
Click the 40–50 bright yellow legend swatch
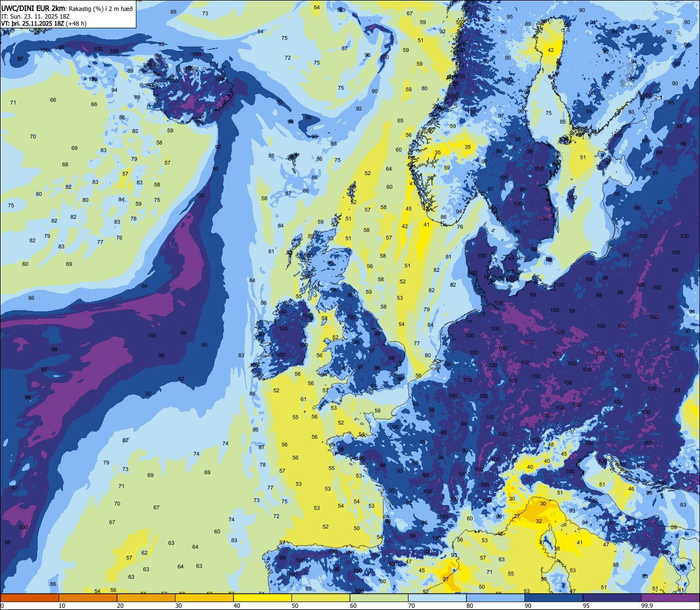[262, 597]
